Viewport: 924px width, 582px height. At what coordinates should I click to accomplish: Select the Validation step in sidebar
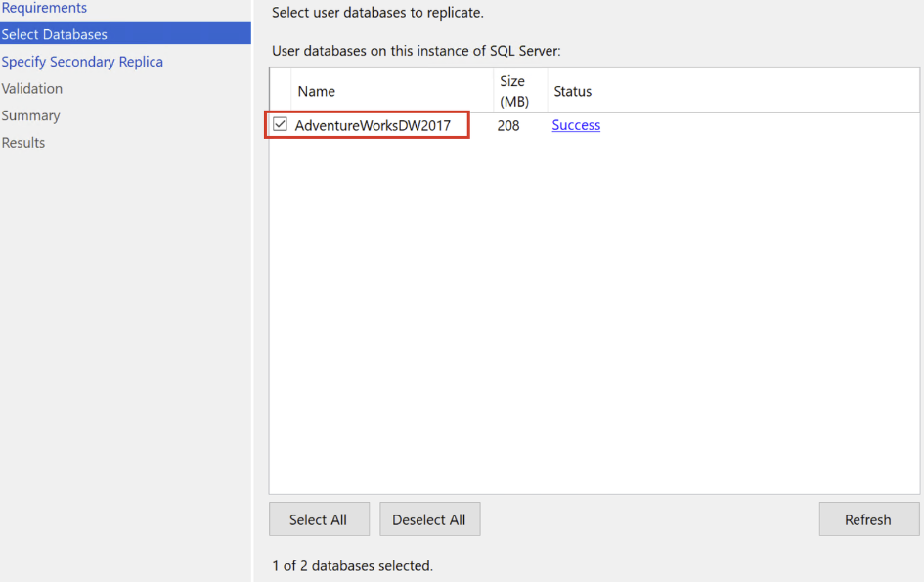[x=32, y=88]
